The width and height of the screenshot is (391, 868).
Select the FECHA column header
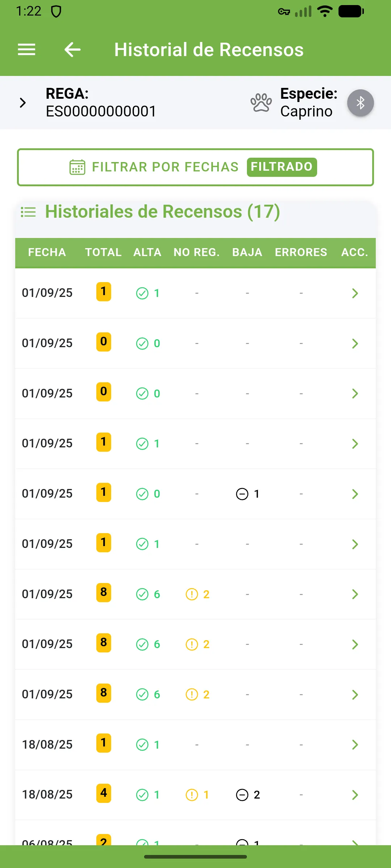point(47,252)
